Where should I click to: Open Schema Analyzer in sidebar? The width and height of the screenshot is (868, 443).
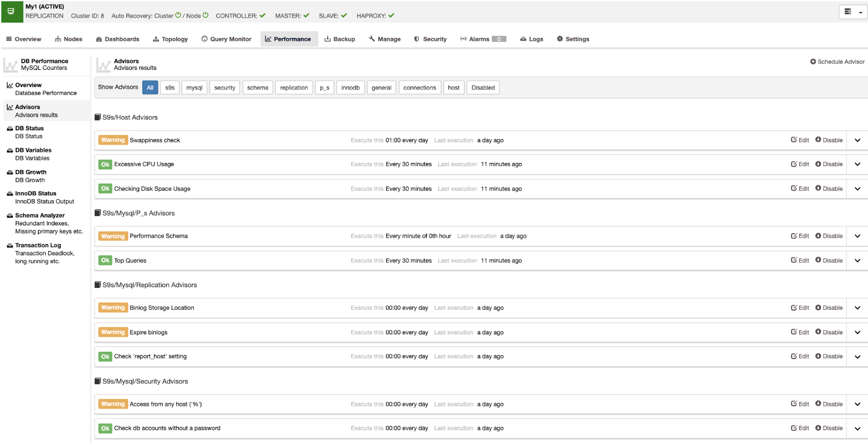[x=46, y=223]
